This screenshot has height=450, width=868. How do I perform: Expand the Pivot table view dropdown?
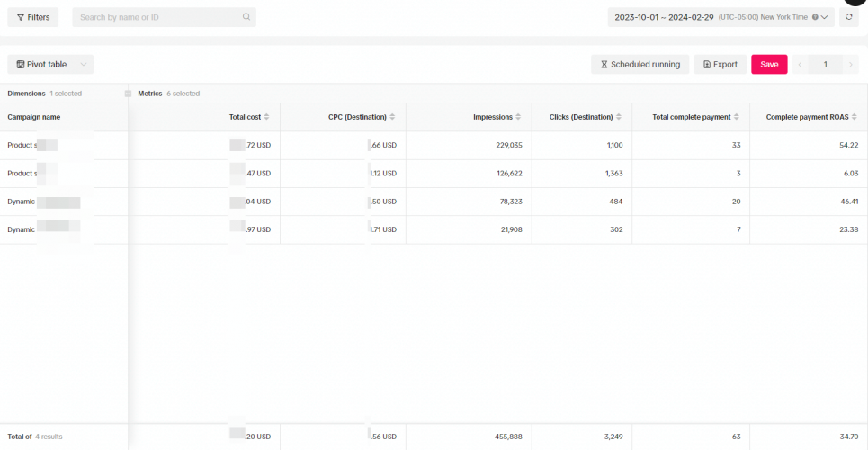[x=84, y=65]
